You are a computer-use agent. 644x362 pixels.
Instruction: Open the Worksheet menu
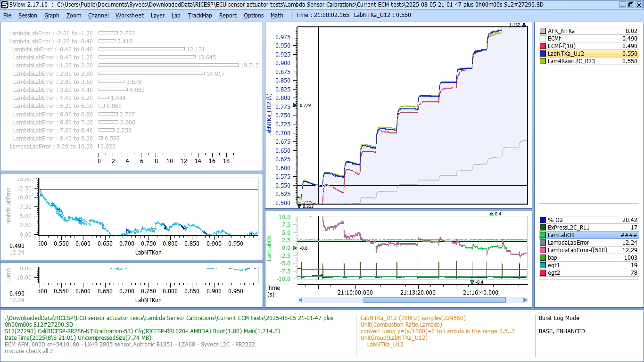tap(129, 15)
